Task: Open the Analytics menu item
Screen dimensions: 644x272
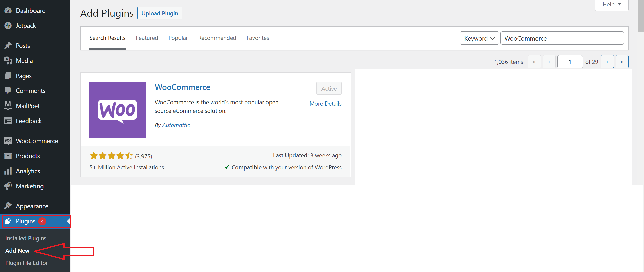Action: [x=35, y=171]
